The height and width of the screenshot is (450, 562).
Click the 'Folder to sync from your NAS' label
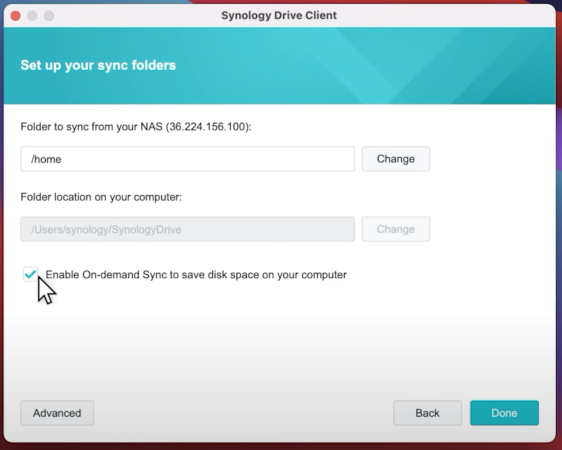tap(91, 126)
